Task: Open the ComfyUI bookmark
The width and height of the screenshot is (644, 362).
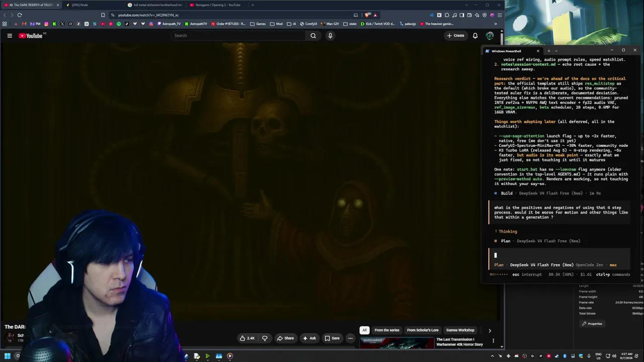Action: tap(308, 24)
